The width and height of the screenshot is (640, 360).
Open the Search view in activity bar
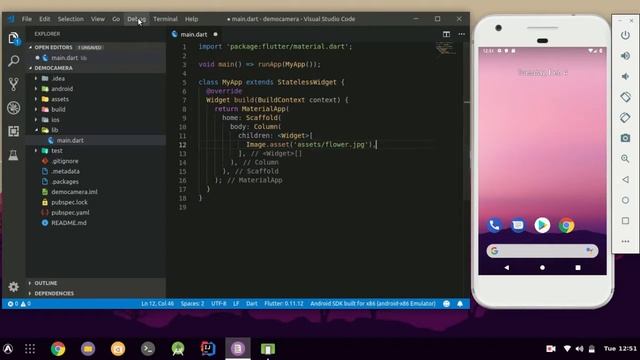click(x=13, y=61)
